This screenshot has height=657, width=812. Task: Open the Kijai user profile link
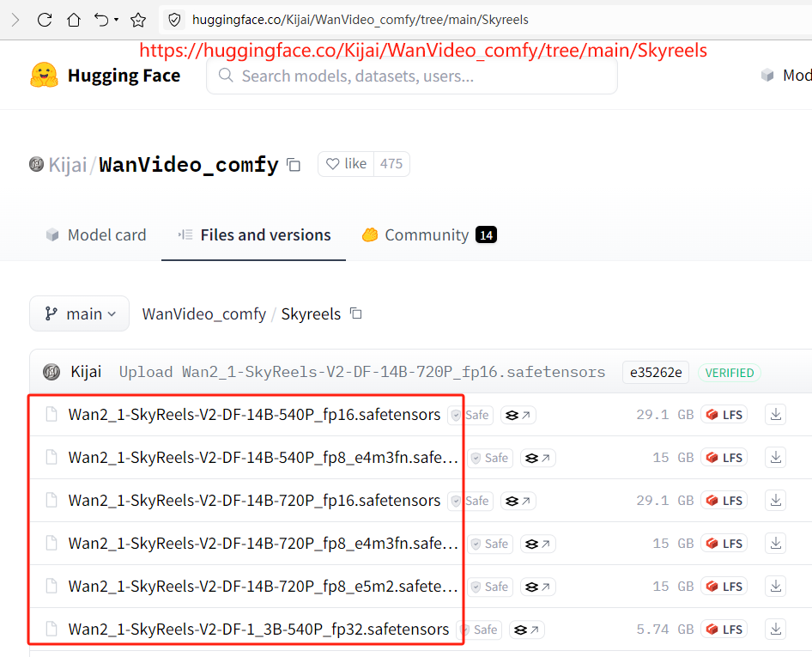click(67, 165)
